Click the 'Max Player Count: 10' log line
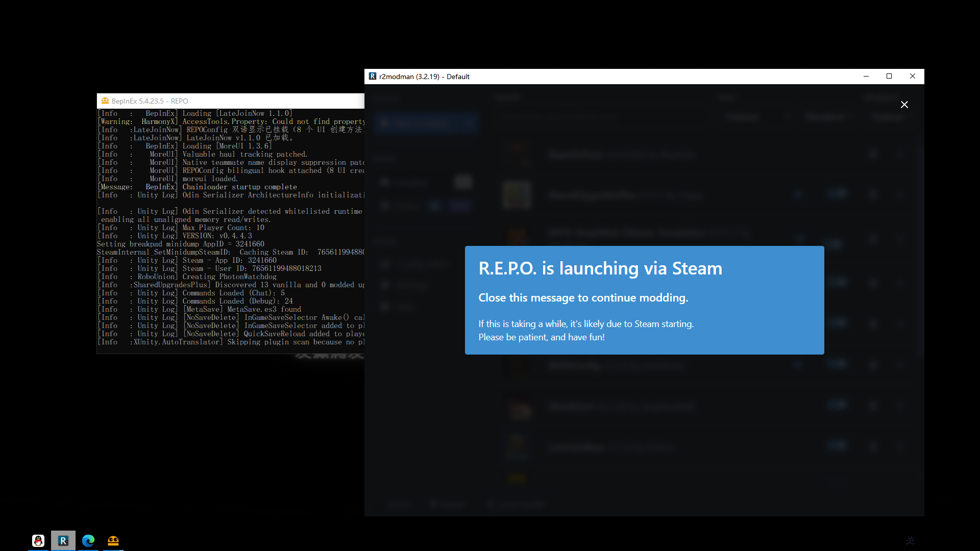This screenshot has height=551, width=980. 181,228
